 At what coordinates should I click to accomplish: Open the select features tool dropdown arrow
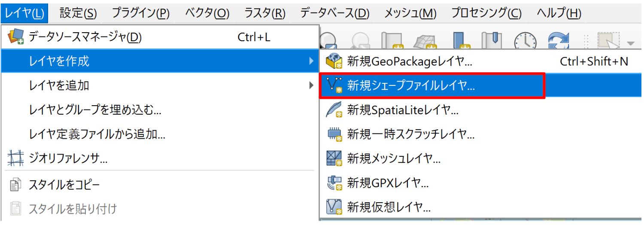coord(631,43)
